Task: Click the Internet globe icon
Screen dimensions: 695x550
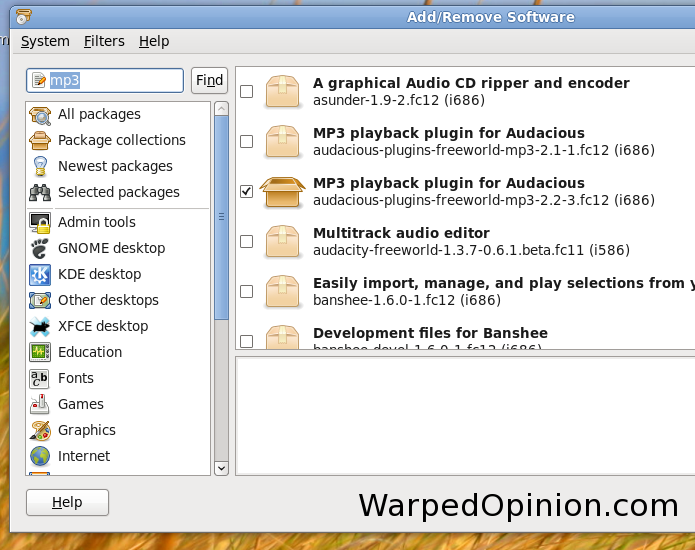Action: (40, 456)
